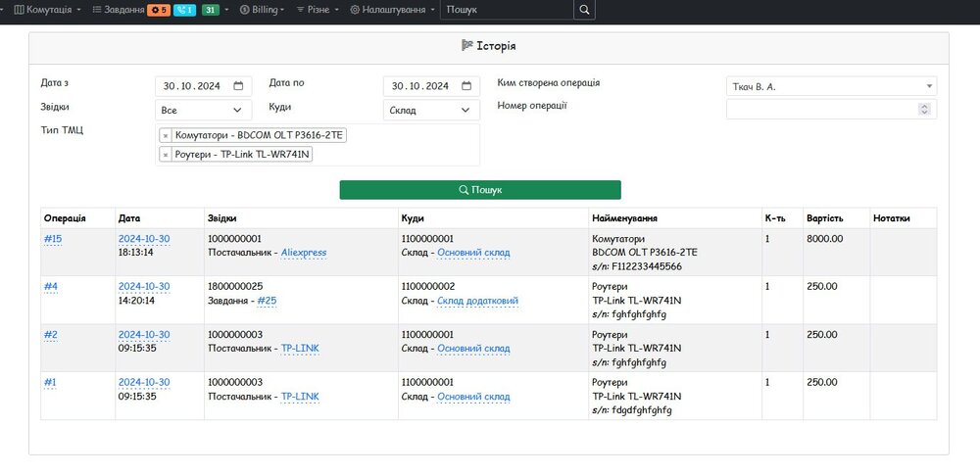Open the 'Billing' menu
The image size is (980, 475).
point(262,10)
